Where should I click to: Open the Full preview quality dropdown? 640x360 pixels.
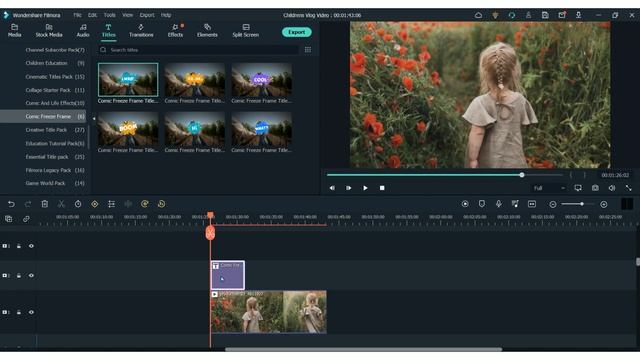(549, 188)
